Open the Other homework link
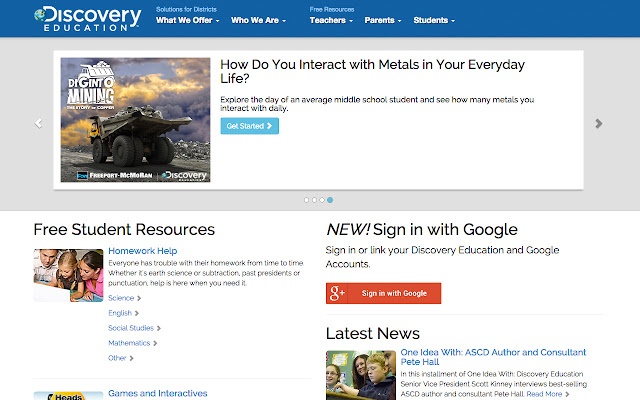The width and height of the screenshot is (640, 400). pyautogui.click(x=120, y=358)
